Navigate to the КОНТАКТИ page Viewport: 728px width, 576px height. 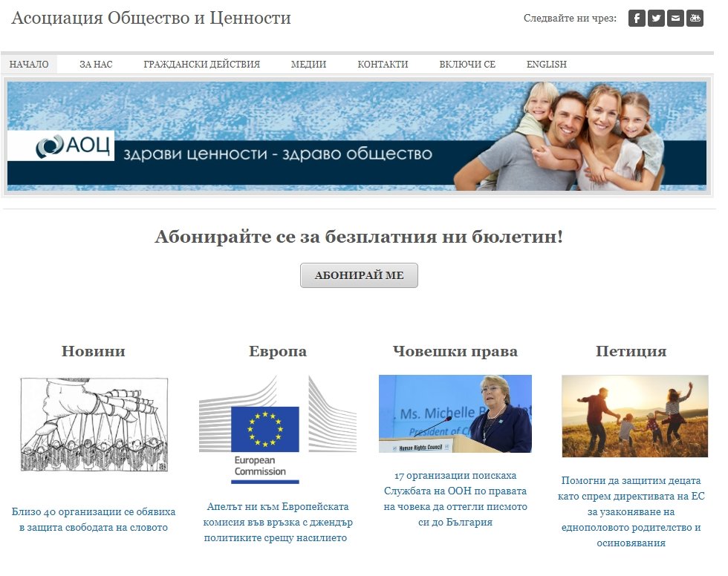383,65
